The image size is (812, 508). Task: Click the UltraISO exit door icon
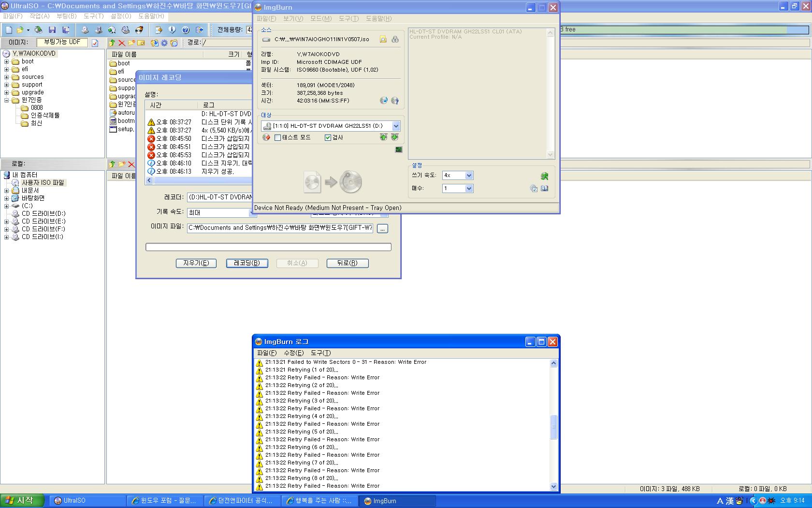tap(199, 30)
